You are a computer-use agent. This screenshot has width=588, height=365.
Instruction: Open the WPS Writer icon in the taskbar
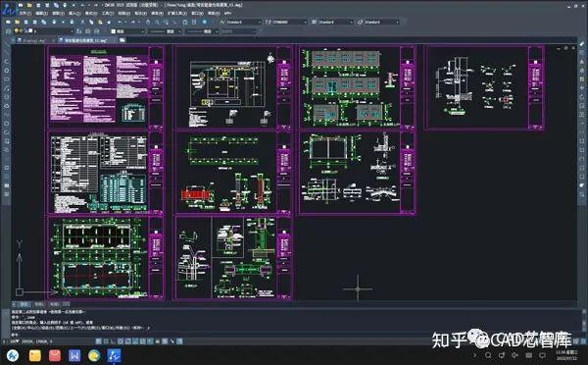tap(74, 355)
